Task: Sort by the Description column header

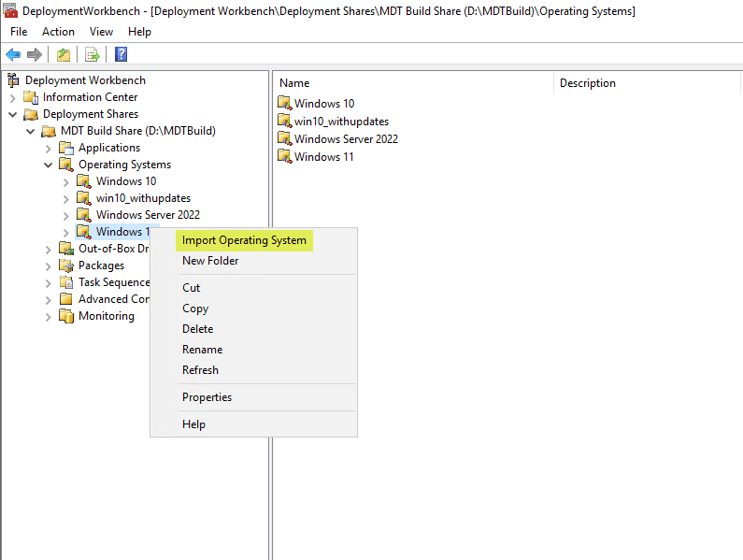Action: [647, 83]
